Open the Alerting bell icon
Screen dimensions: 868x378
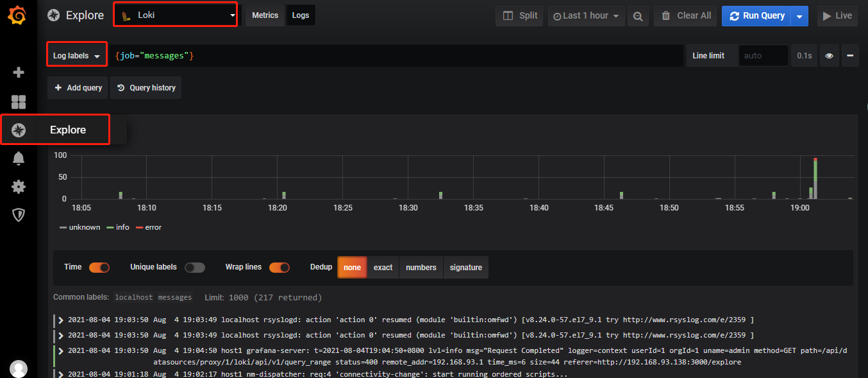[19, 159]
